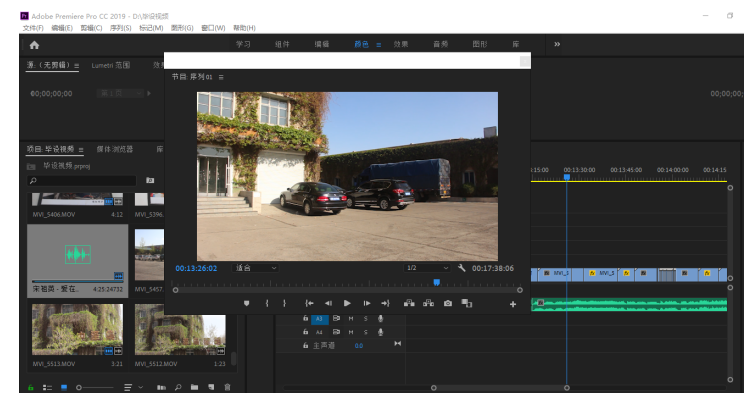This screenshot has height=405, width=755.
Task: Open the 适合 zoom level dropdown
Action: coord(255,268)
